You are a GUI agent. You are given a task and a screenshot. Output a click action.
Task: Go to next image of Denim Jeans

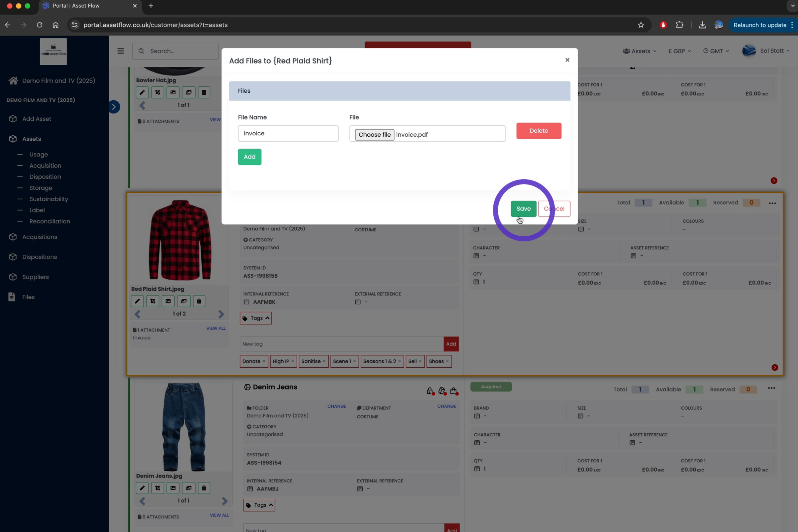tap(225, 501)
